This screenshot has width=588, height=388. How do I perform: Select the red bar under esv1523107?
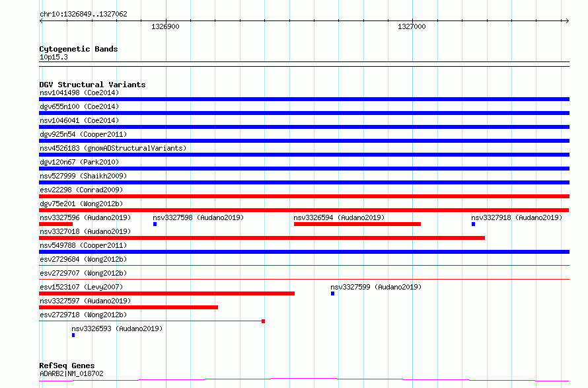(x=167, y=293)
